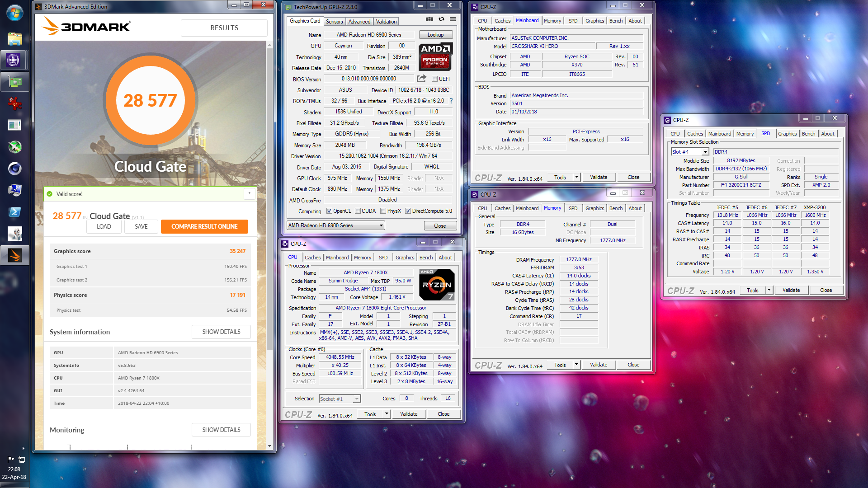Toggle the OpenCL checkbox

tap(329, 211)
